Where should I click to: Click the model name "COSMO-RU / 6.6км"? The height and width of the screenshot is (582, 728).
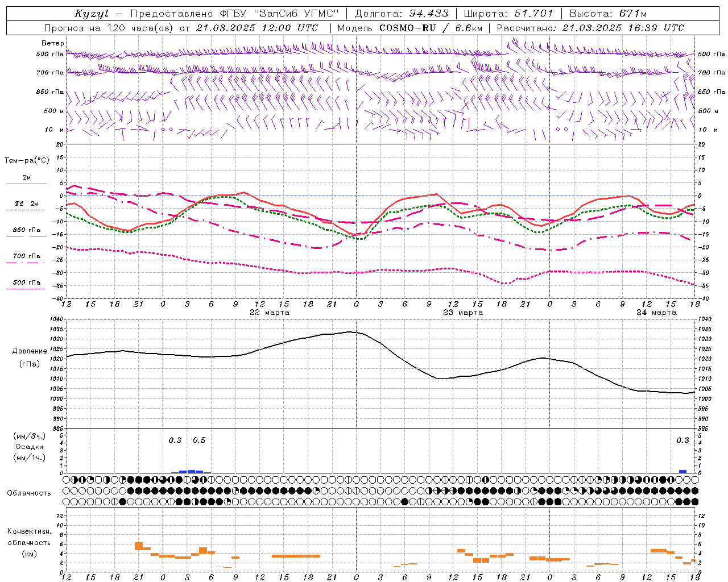(431, 28)
